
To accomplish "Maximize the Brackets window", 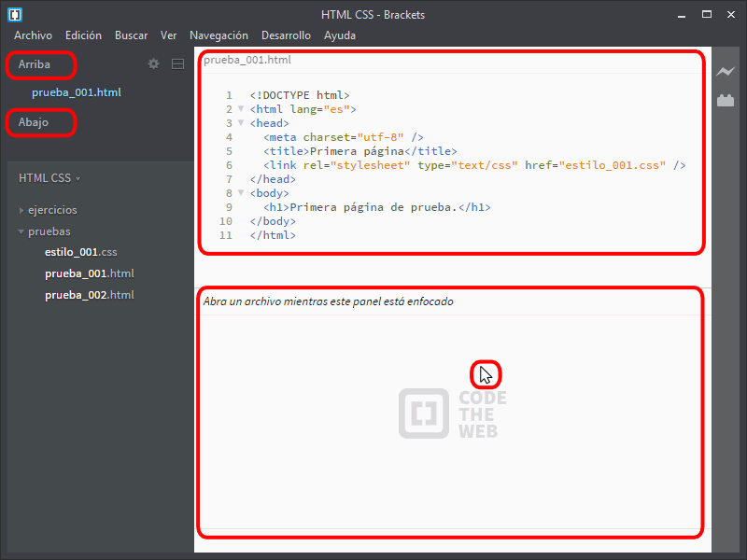I will tap(707, 15).
